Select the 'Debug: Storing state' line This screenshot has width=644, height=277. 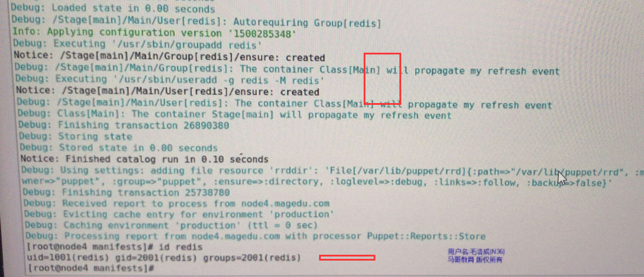[76, 136]
